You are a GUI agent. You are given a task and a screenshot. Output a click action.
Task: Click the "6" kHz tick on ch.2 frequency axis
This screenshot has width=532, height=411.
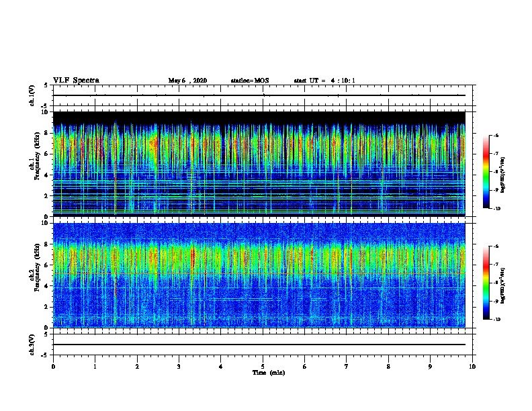click(46, 265)
